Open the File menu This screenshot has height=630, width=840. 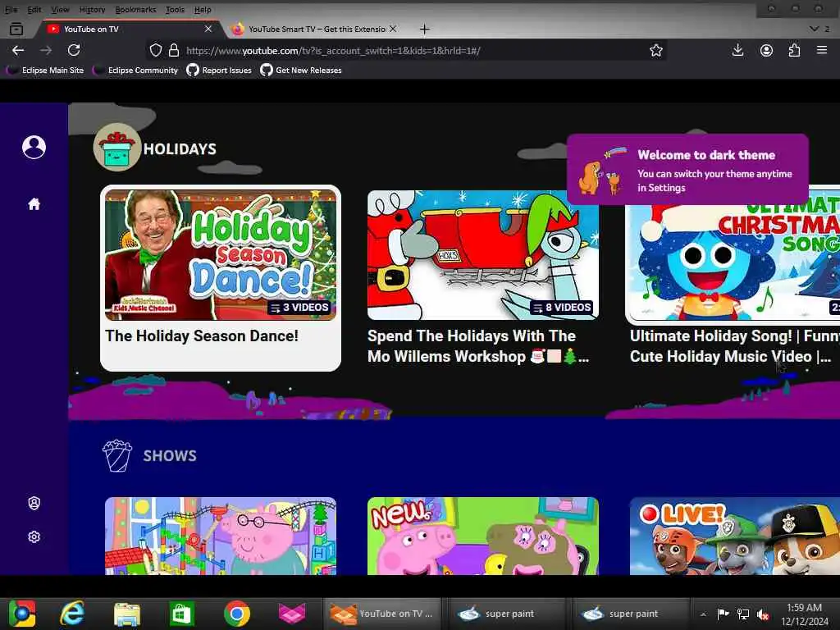tap(11, 10)
